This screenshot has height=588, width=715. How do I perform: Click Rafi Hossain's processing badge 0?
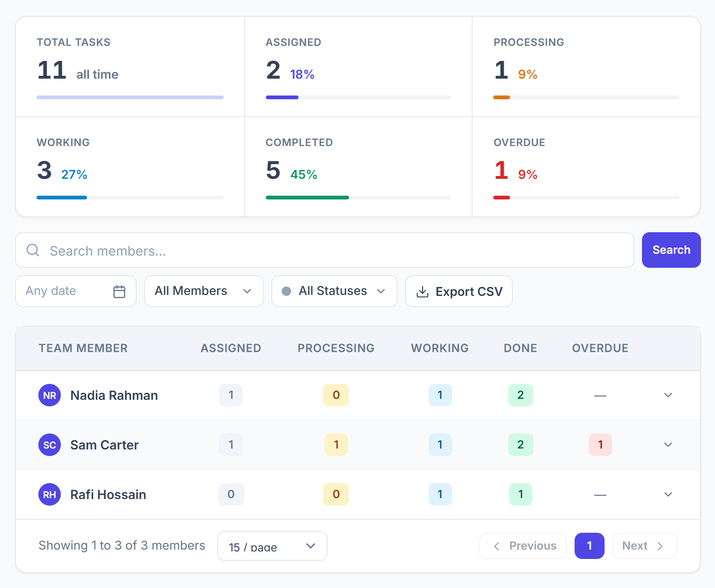pos(336,494)
